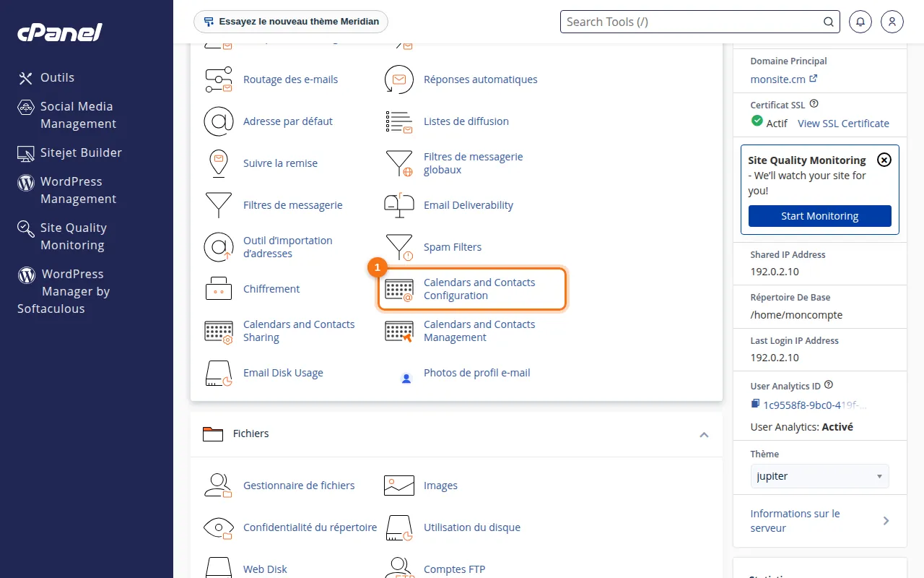Viewport: 924px width, 578px height.
Task: Click the Spam Filters icon
Action: pos(399,247)
